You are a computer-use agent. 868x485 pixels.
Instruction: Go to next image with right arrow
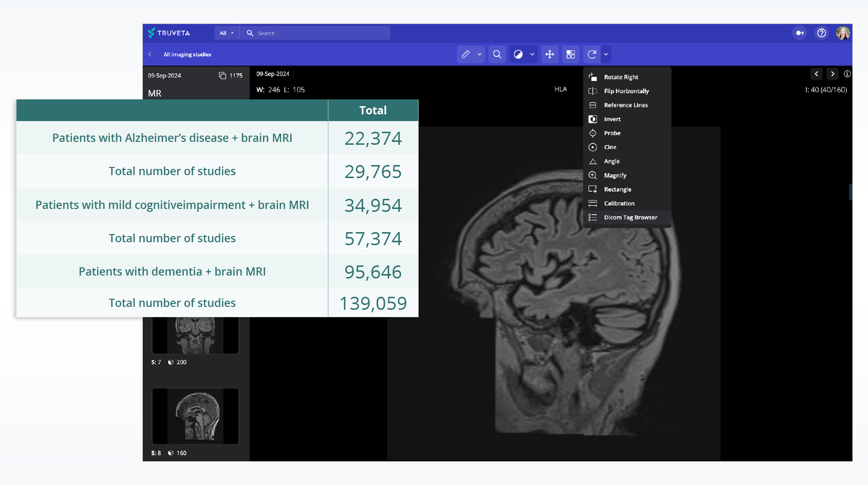click(832, 74)
